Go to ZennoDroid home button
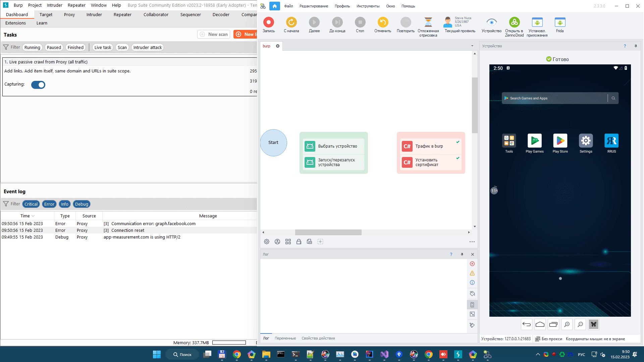644x362 pixels. click(274, 6)
